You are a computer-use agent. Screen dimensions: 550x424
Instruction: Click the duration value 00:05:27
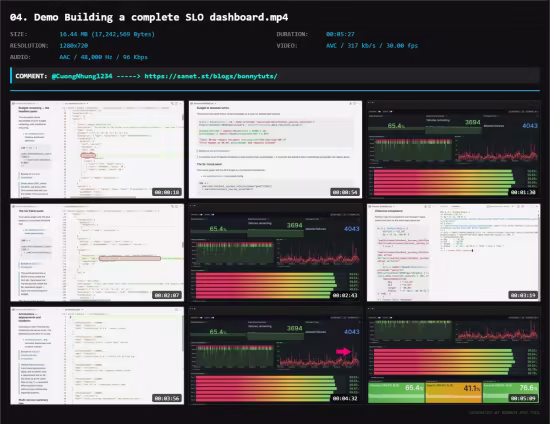point(340,34)
